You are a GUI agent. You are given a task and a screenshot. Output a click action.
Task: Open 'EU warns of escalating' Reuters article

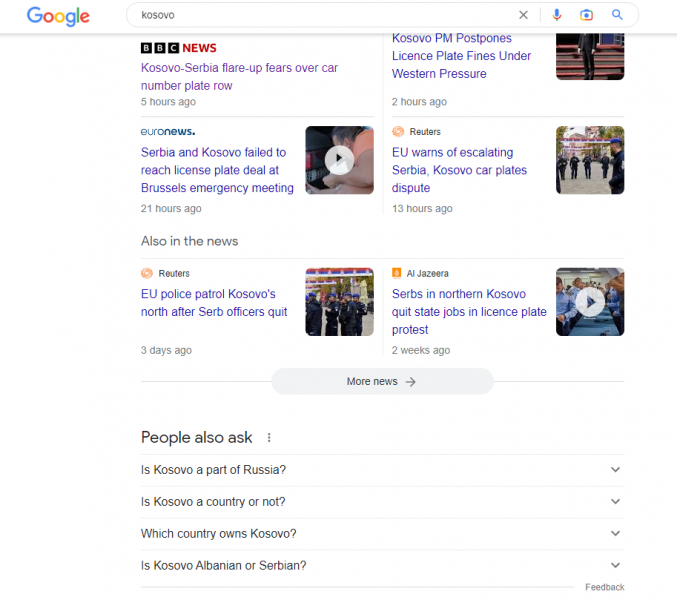459,170
